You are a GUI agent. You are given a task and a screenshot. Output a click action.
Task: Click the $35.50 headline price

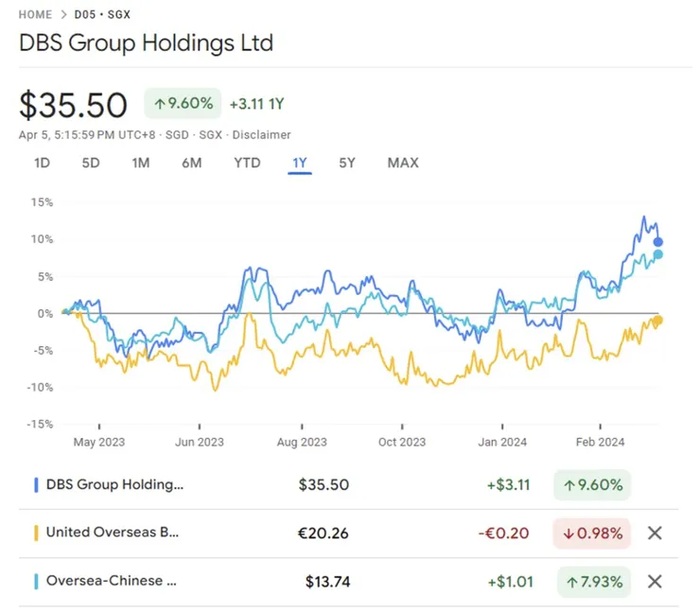click(73, 105)
